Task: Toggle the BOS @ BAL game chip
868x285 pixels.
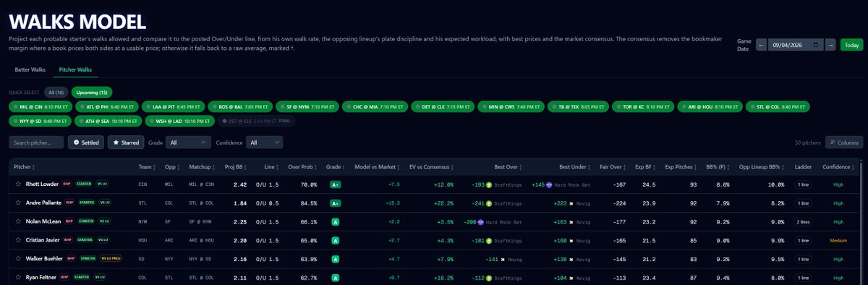Action: (x=240, y=106)
